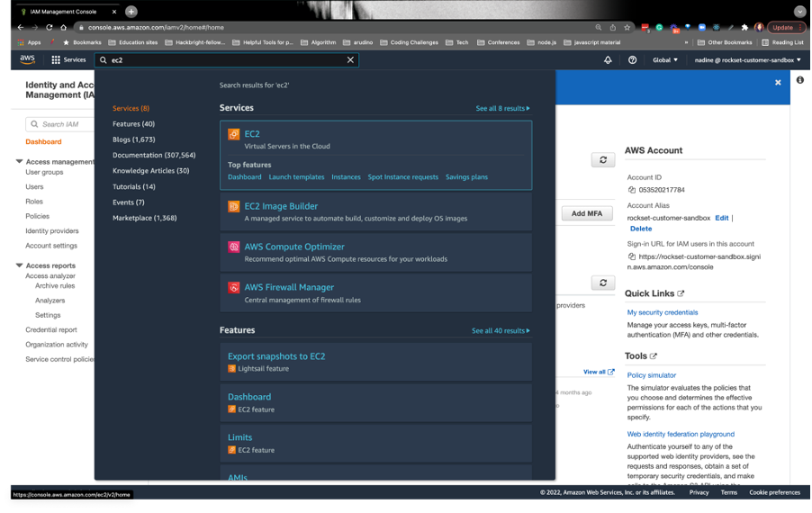The height and width of the screenshot is (513, 812).
Task: Open Policies in IAM sidebar
Action: pos(37,216)
